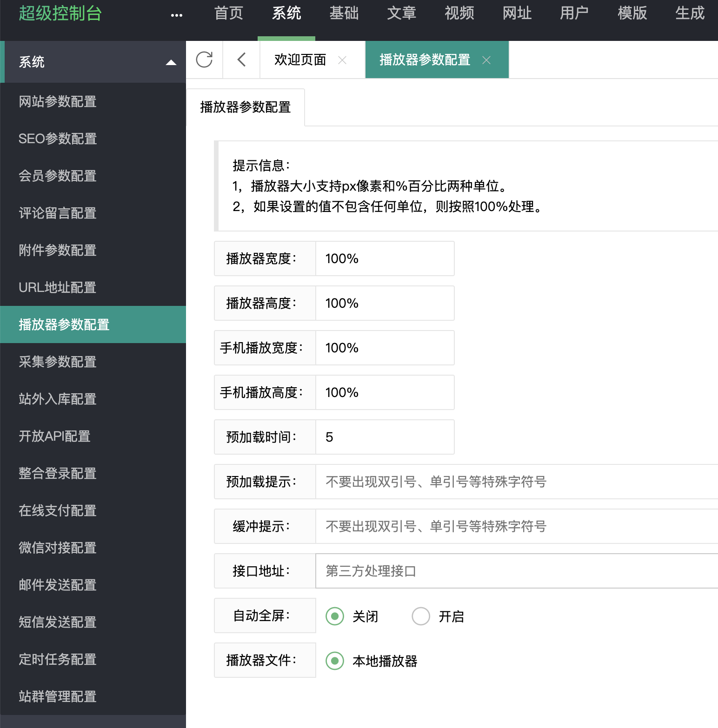
Task: Collapse the 系统 sidebar section
Action: 171,62
